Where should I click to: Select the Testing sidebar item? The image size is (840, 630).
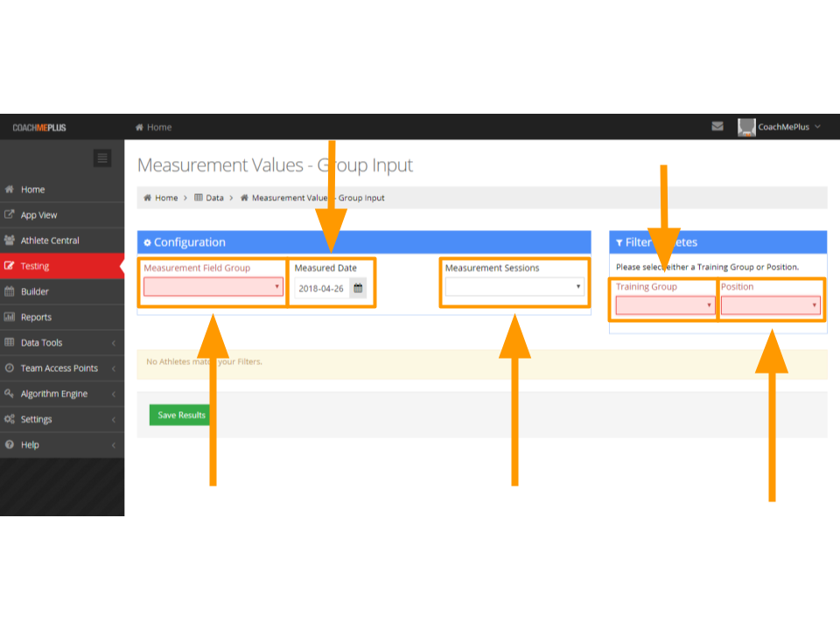[x=62, y=266]
